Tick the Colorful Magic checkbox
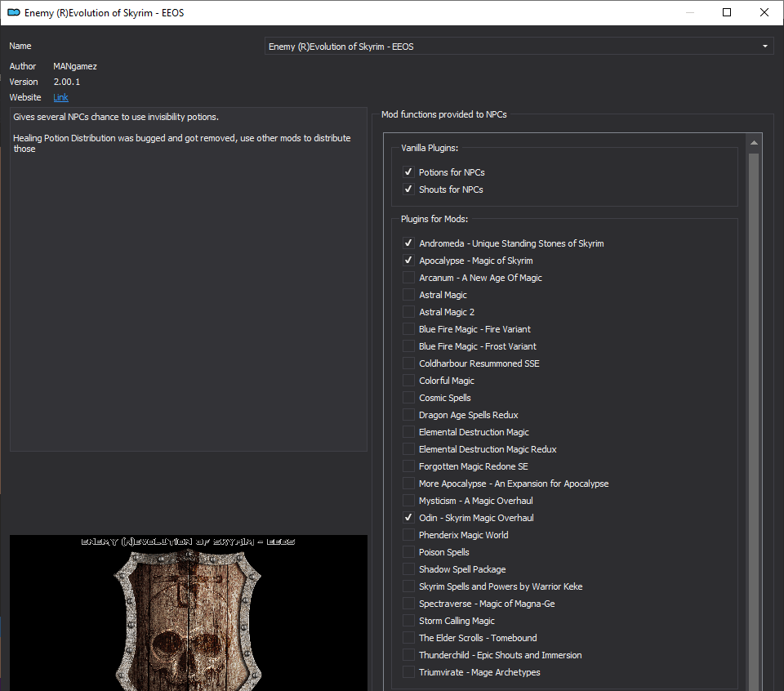784x691 pixels. [408, 381]
